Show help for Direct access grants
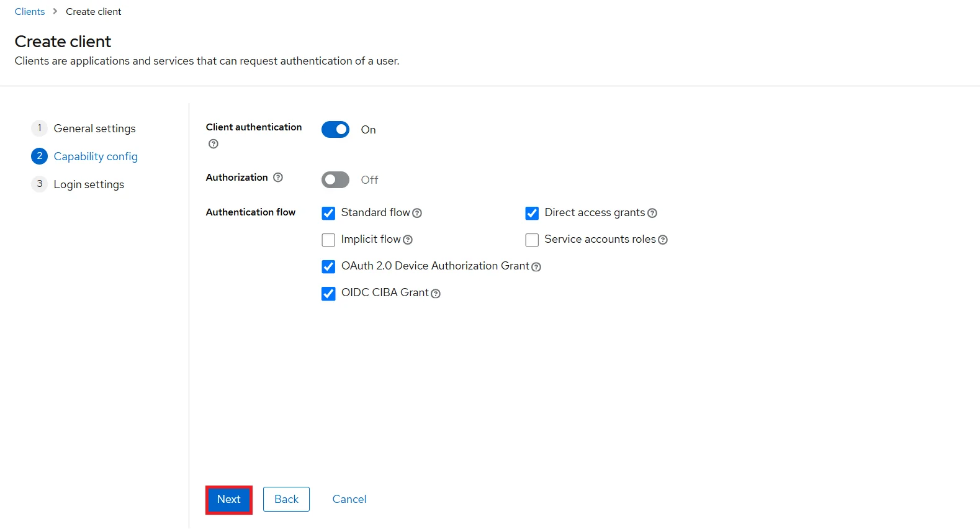Viewport: 980px width, 529px height. (x=652, y=213)
